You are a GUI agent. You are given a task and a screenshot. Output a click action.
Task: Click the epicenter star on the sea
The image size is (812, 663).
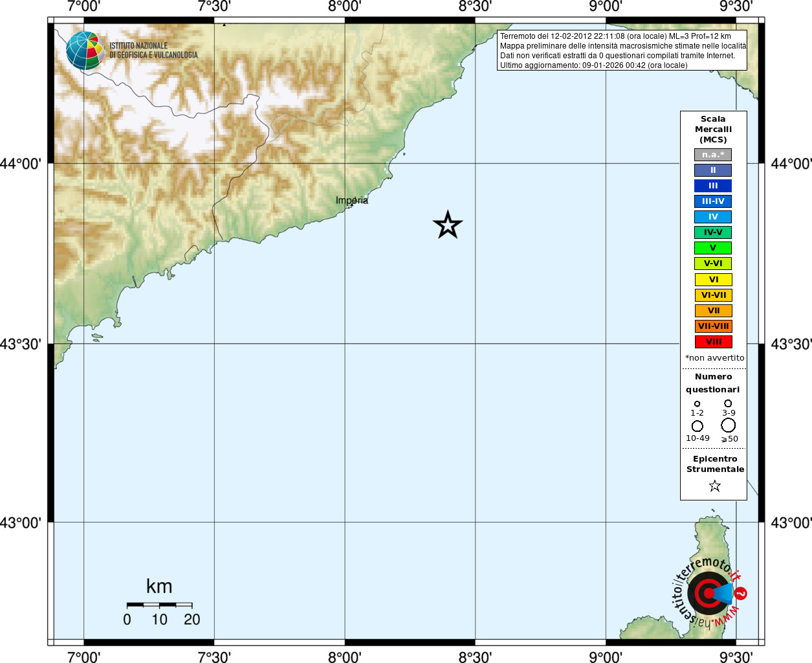(448, 225)
